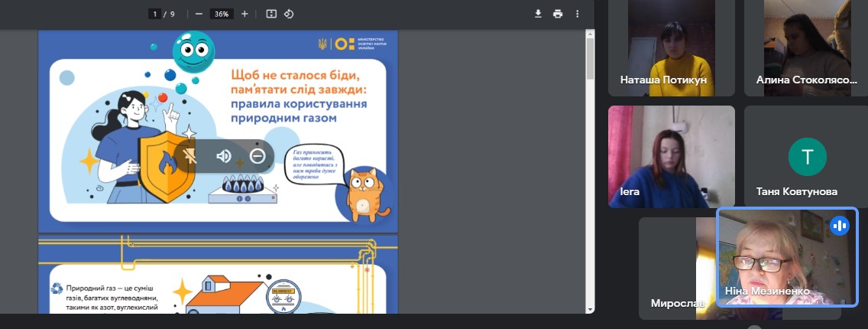The height and width of the screenshot is (329, 868).
Task: Select the Алина Стоколясо video tile
Action: click(806, 48)
